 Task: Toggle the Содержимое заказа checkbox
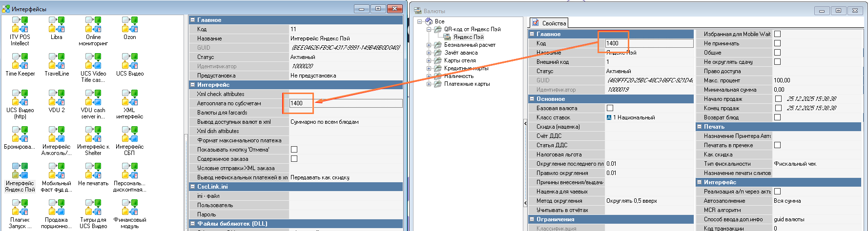pos(294,159)
